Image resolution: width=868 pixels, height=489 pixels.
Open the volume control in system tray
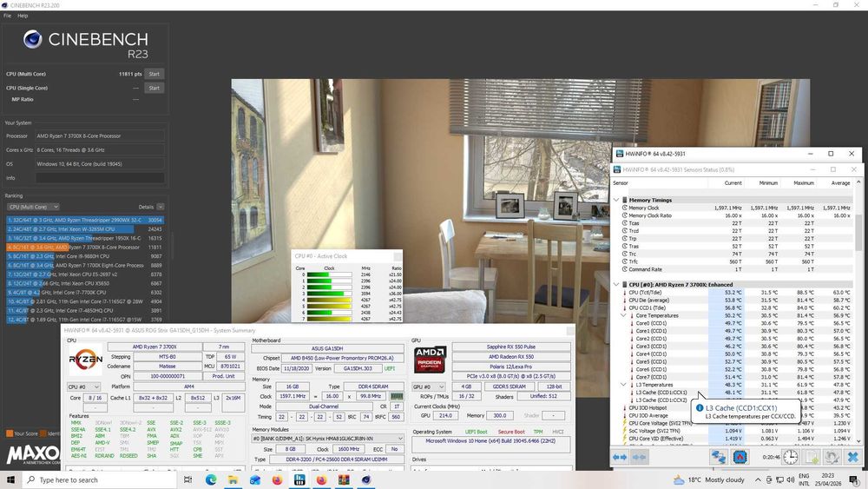790,479
